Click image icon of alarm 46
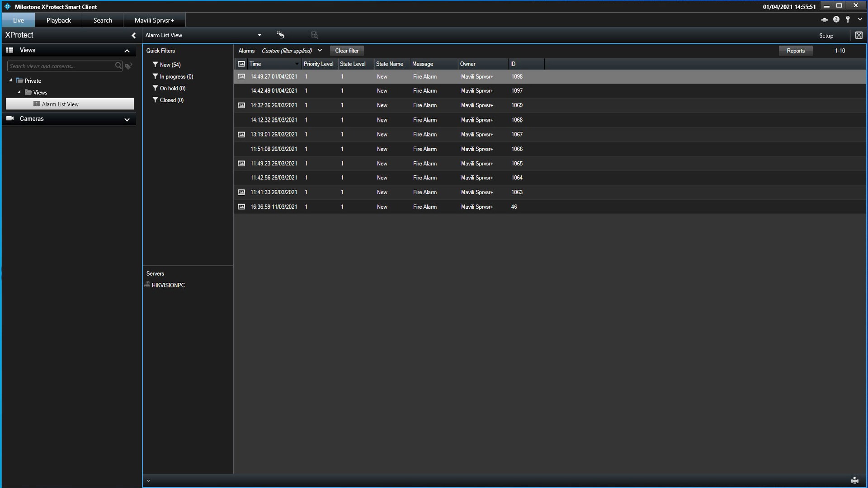This screenshot has width=868, height=488. [241, 206]
